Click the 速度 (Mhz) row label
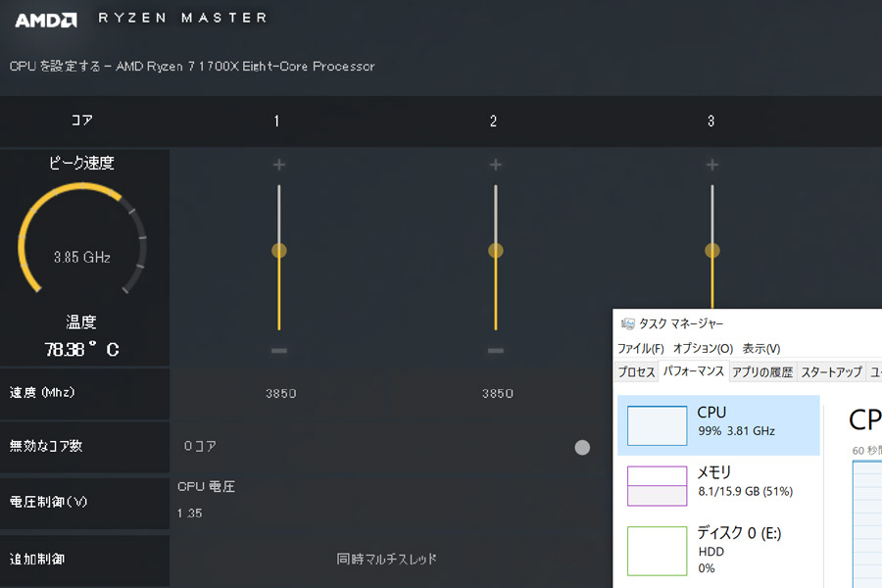Viewport: 882px width, 588px height. (x=42, y=392)
